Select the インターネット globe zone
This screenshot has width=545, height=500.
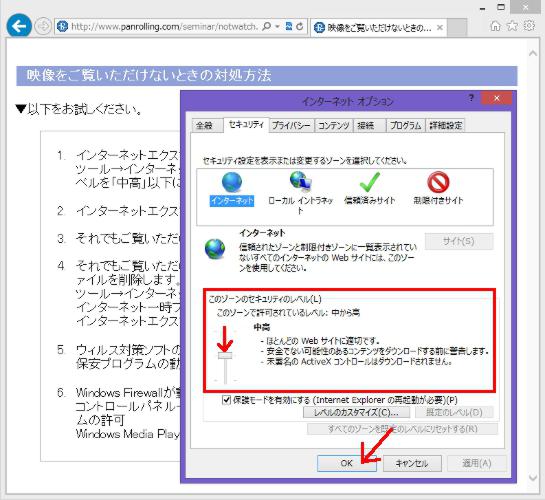tap(232, 189)
